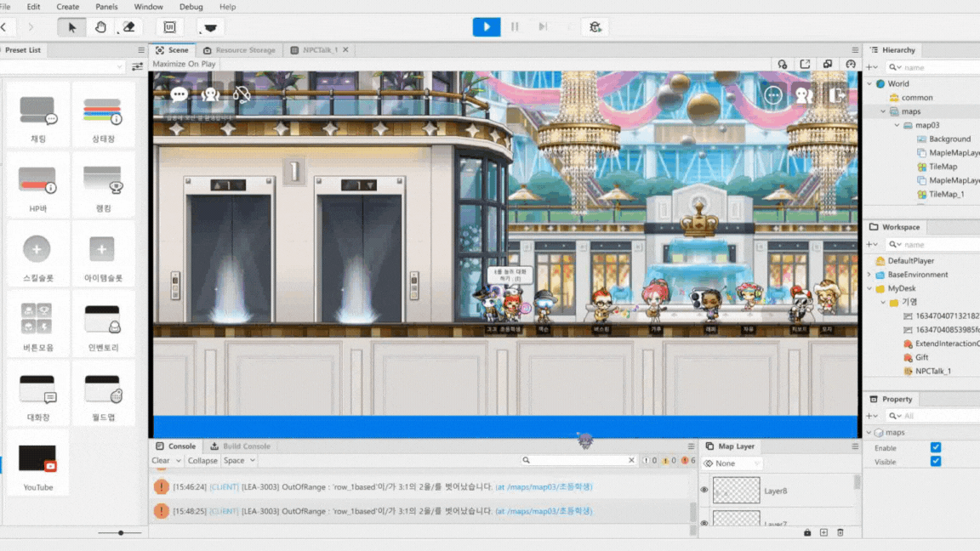Select the arrow selection tool
This screenshot has height=551, width=980.
pos(71,27)
